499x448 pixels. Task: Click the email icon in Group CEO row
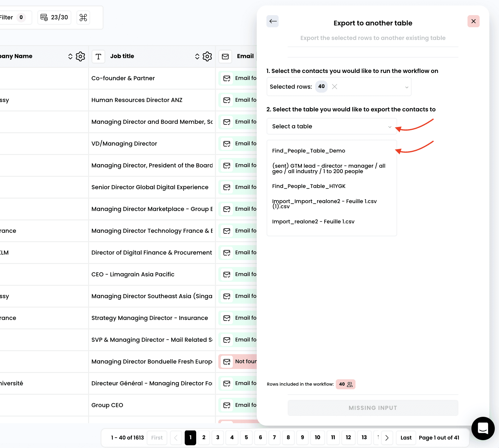pyautogui.click(x=227, y=405)
